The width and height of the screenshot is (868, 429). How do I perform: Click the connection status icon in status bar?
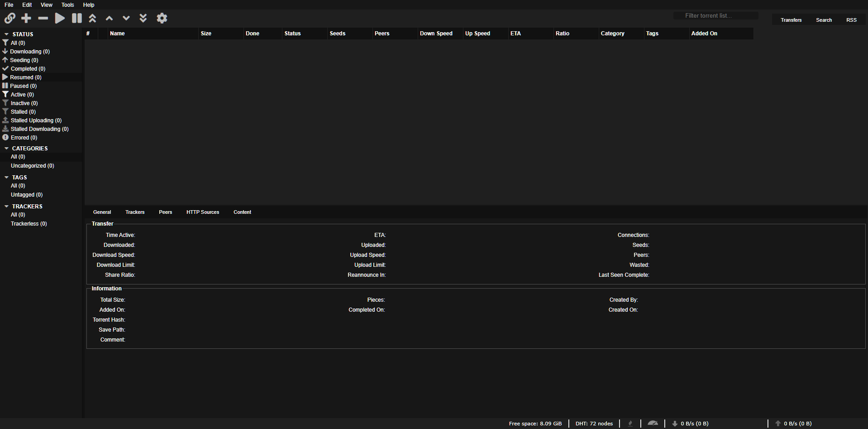point(630,423)
